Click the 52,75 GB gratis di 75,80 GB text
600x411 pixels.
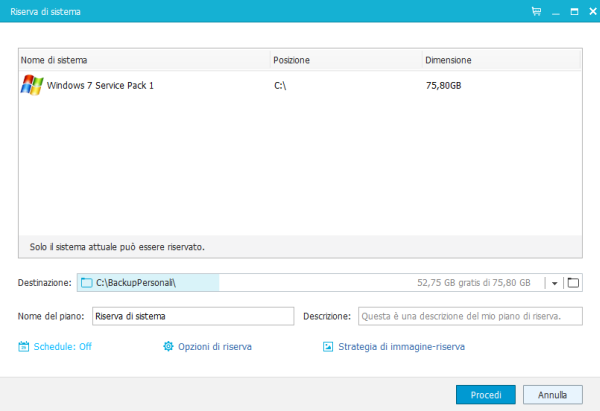474,283
